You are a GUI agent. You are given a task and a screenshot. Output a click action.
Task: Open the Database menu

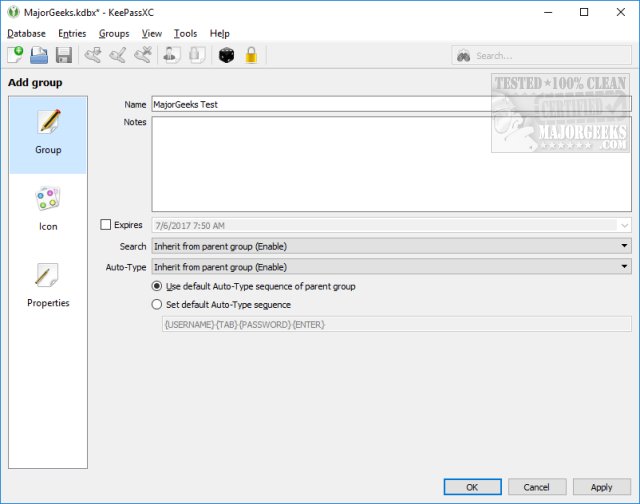point(27,33)
